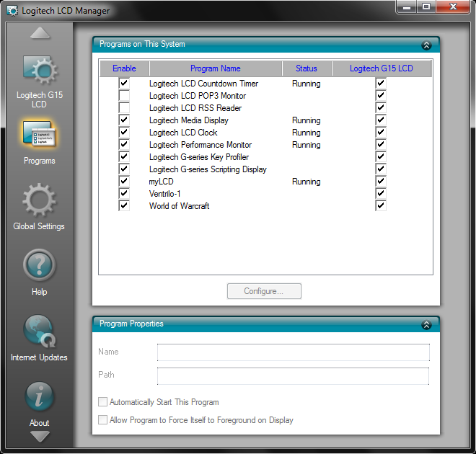Viewport: 476px width, 454px height.
Task: Click the Name input field
Action: pos(294,352)
